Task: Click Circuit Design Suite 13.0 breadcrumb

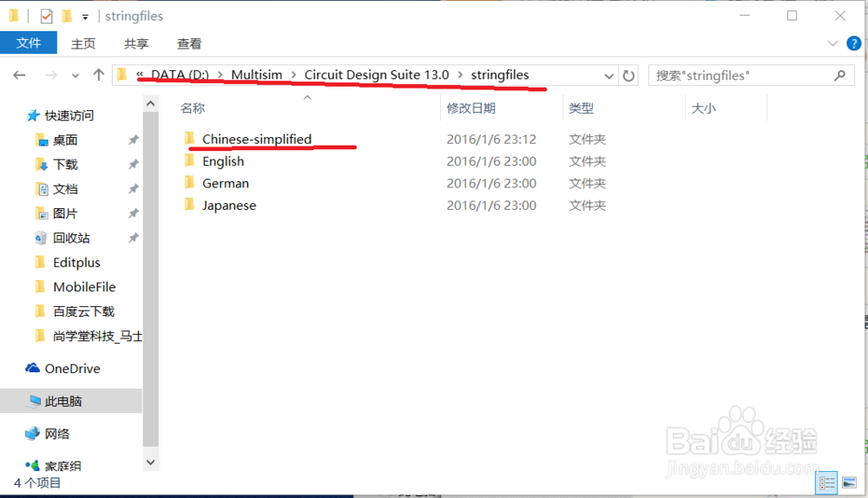Action: click(x=377, y=75)
